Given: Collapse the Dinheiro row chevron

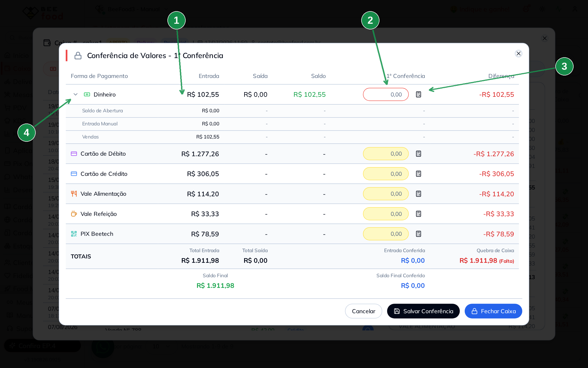Looking at the screenshot, I should pos(76,94).
